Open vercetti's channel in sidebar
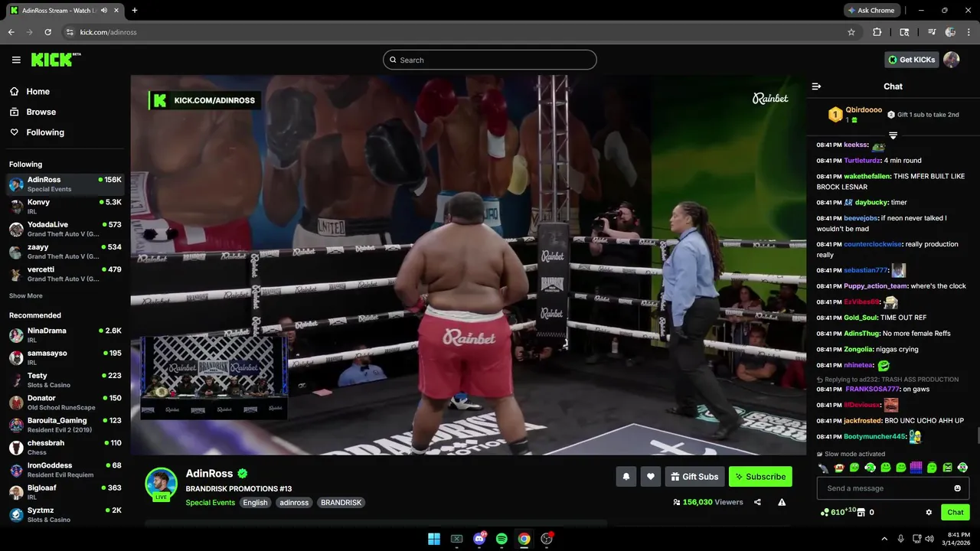 pyautogui.click(x=65, y=274)
